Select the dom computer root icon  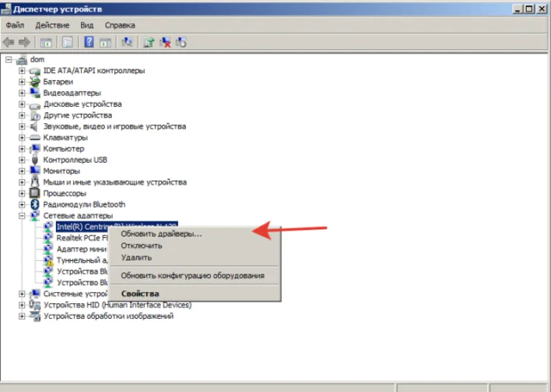pyautogui.click(x=22, y=59)
